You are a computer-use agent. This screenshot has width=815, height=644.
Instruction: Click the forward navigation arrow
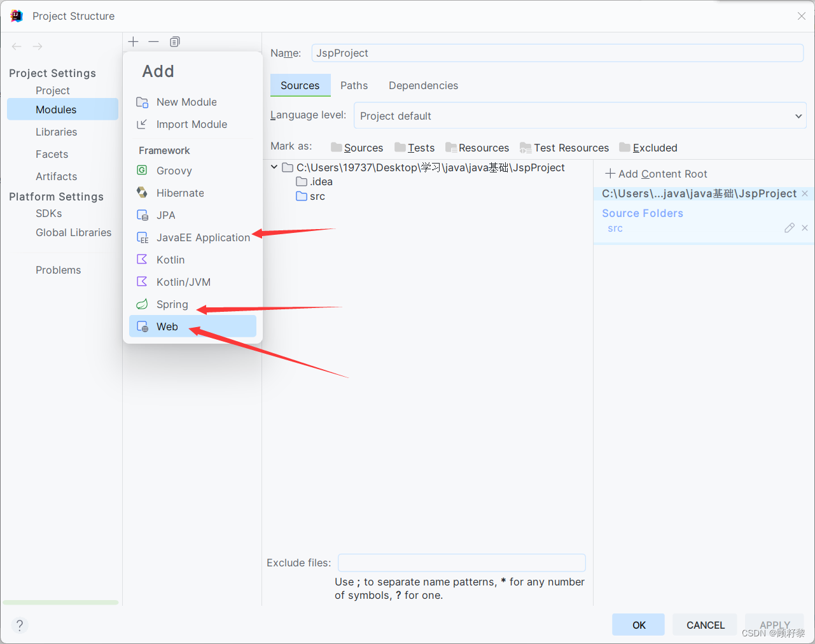click(x=38, y=46)
